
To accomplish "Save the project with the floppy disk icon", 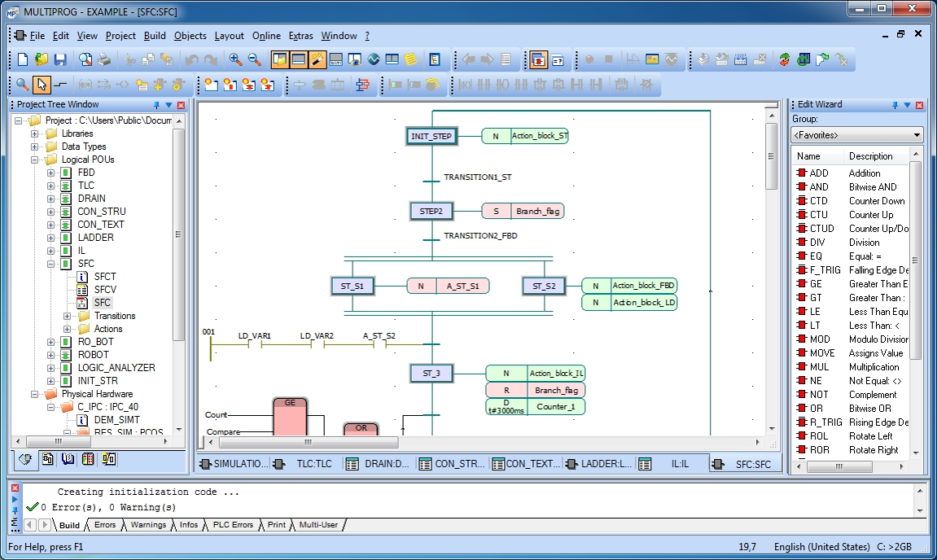I will click(60, 59).
